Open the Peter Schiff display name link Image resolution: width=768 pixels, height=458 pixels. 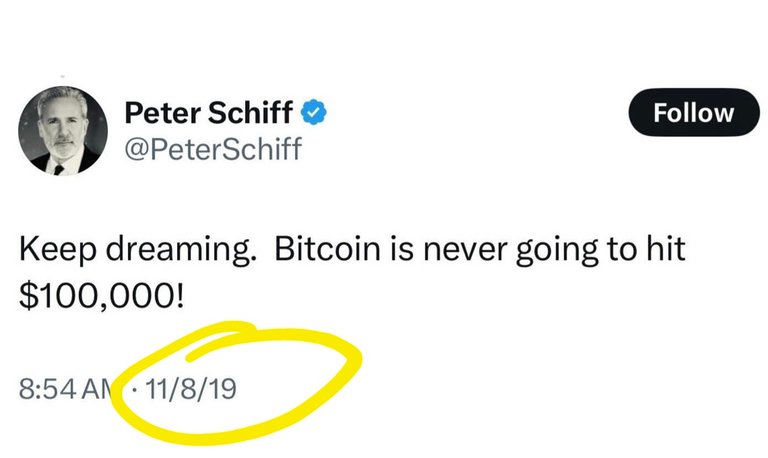[209, 113]
